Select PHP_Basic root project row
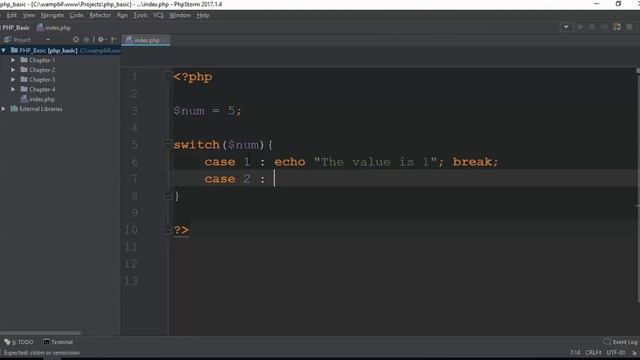This screenshot has width=640, height=360. pos(60,50)
